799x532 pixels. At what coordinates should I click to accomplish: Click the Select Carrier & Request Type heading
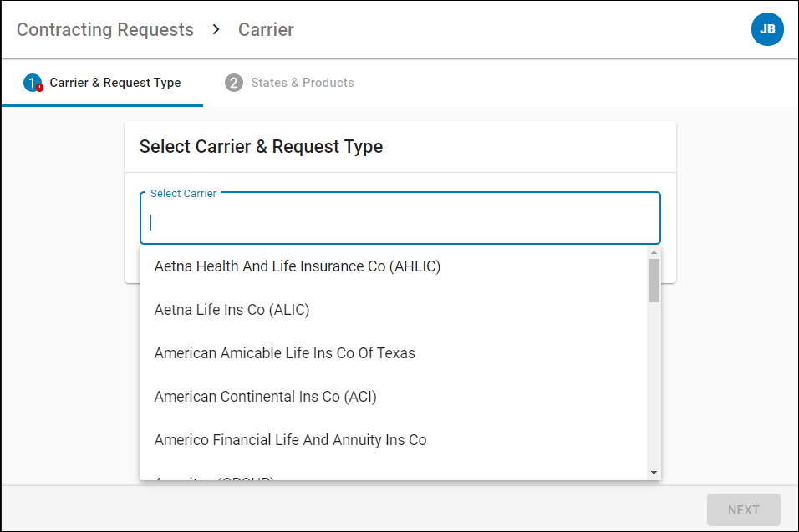(261, 147)
